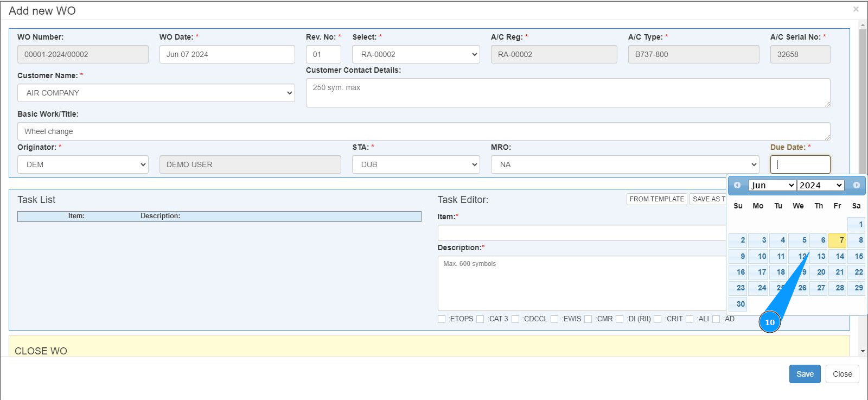Pick June 29 in the calendar

(x=857, y=288)
